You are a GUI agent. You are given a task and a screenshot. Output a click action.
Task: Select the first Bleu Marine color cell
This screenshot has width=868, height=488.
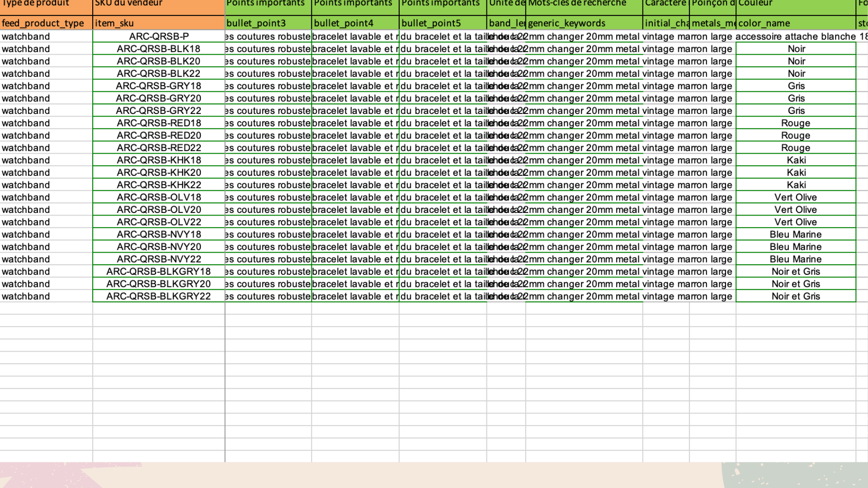pos(795,235)
